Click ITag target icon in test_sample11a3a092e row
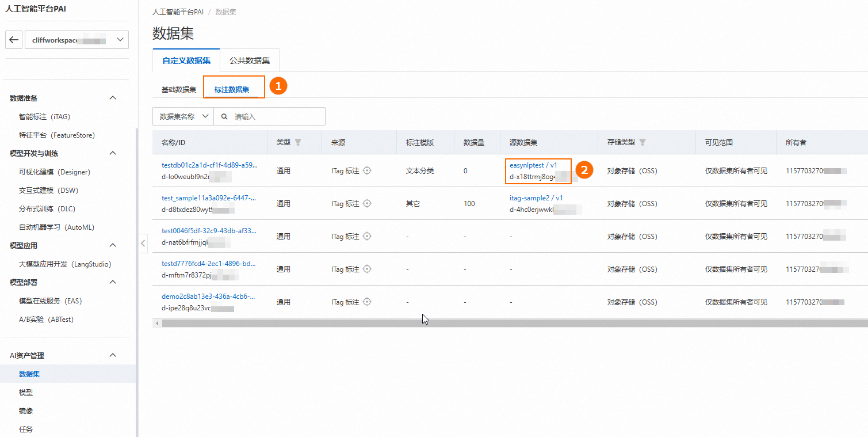This screenshot has height=437, width=868. click(367, 203)
